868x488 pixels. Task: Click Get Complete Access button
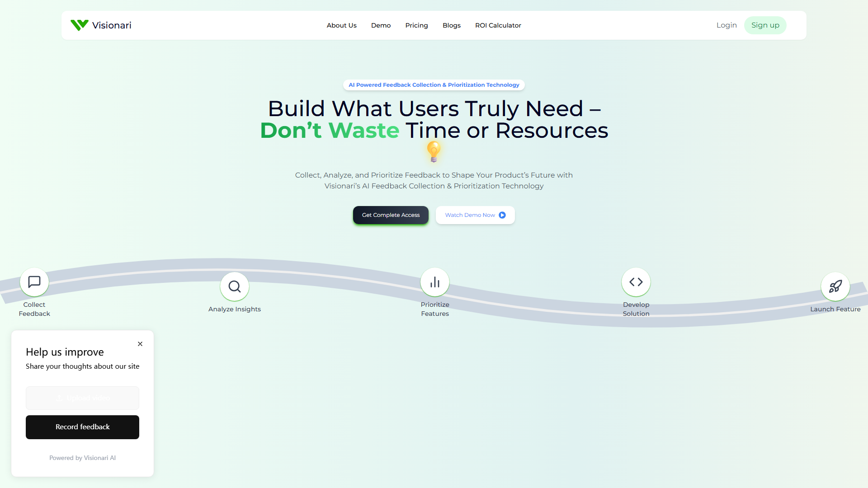pos(391,215)
